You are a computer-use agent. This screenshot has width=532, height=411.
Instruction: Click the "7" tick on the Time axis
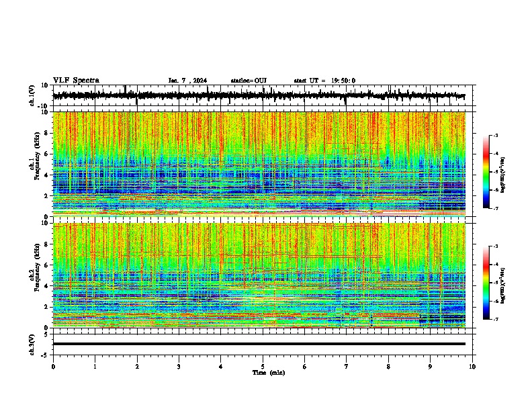(347, 367)
